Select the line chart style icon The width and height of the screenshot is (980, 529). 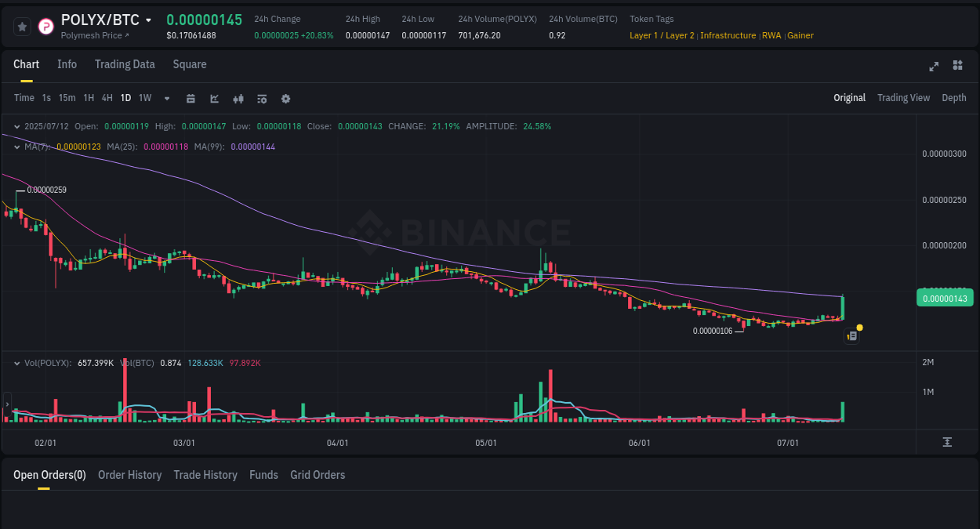tap(213, 98)
